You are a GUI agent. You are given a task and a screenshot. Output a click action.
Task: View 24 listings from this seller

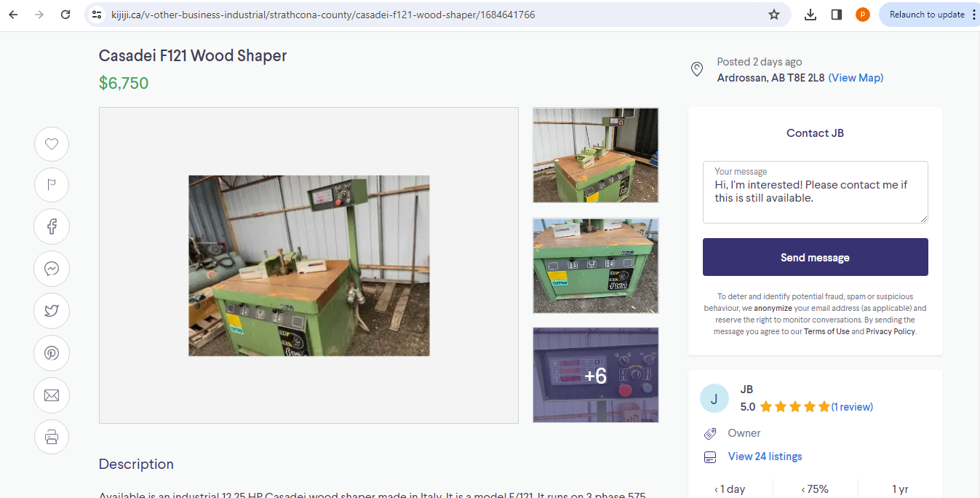click(x=765, y=456)
